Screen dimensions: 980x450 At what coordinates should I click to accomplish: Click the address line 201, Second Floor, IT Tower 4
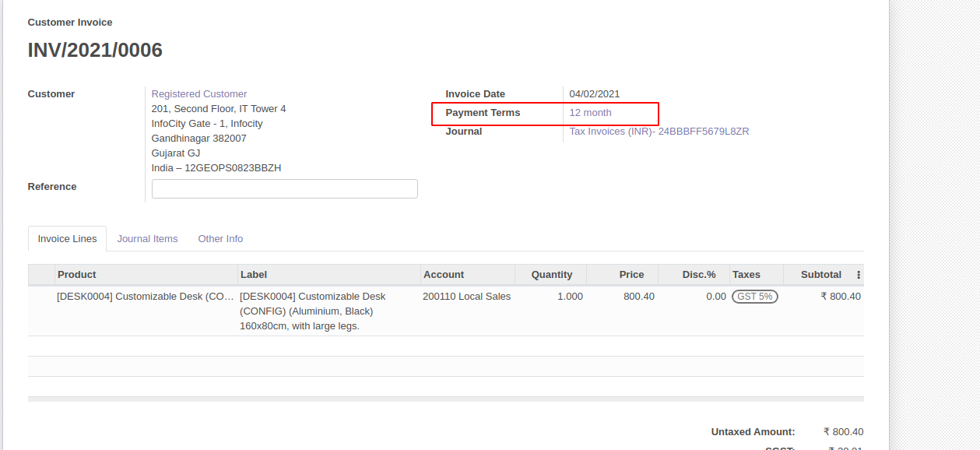(219, 109)
